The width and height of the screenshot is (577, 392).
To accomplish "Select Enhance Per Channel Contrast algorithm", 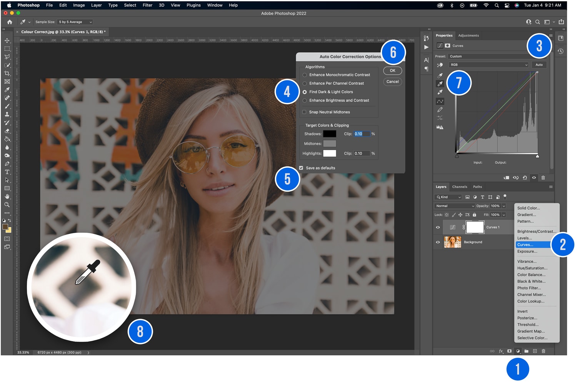I will click(304, 83).
